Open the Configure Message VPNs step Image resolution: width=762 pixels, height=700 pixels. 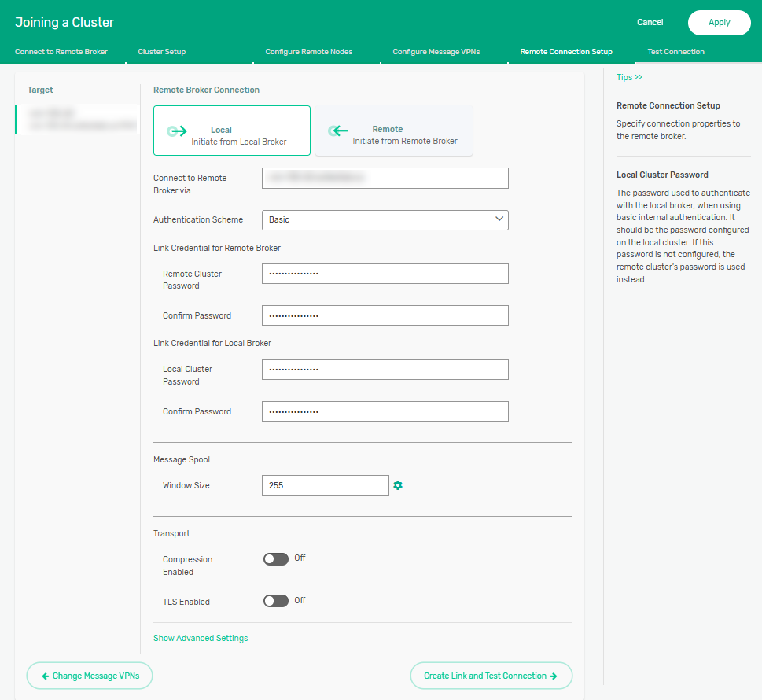click(436, 52)
